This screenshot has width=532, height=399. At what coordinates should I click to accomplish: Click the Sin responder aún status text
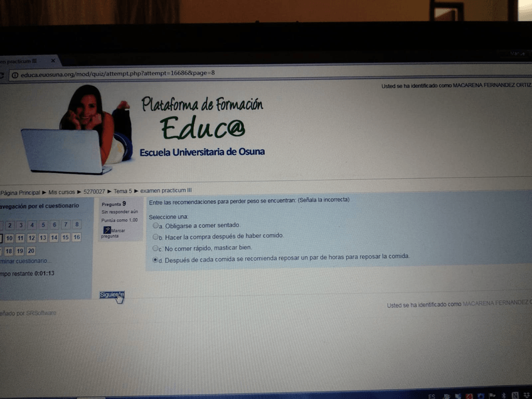(119, 211)
